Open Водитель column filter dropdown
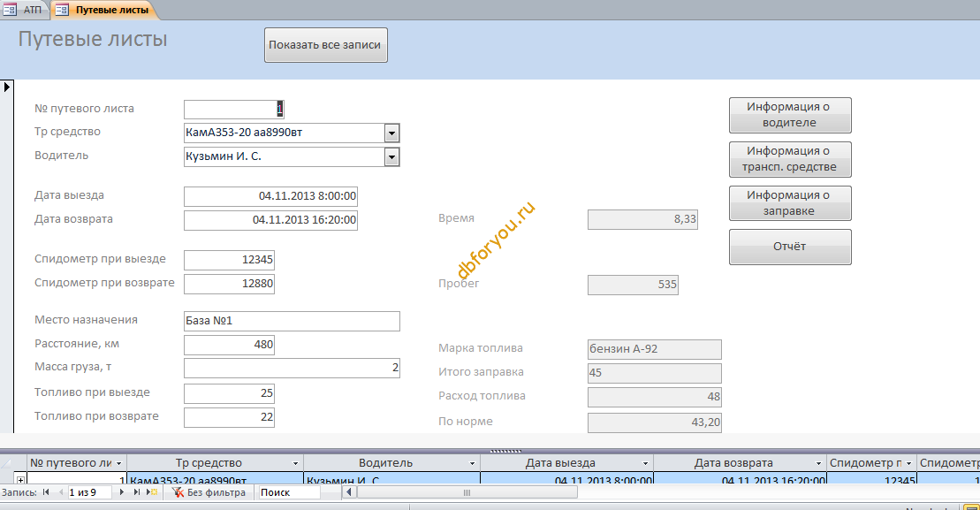 click(473, 464)
